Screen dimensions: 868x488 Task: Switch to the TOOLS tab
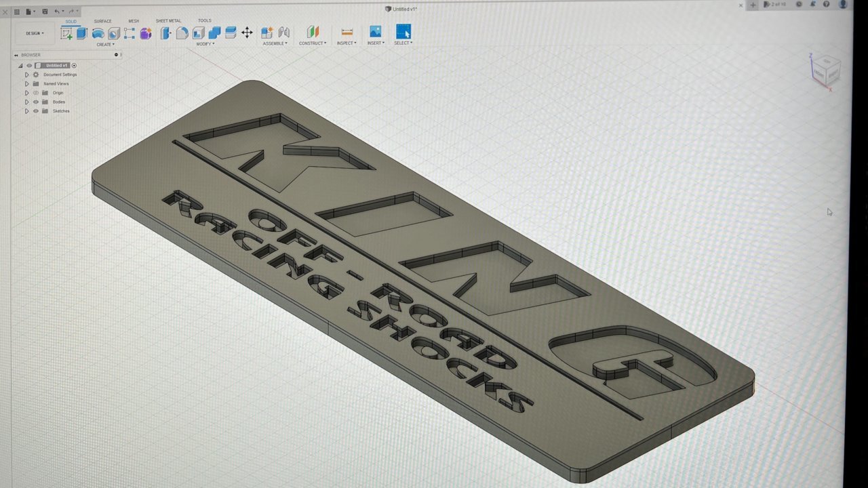(205, 20)
